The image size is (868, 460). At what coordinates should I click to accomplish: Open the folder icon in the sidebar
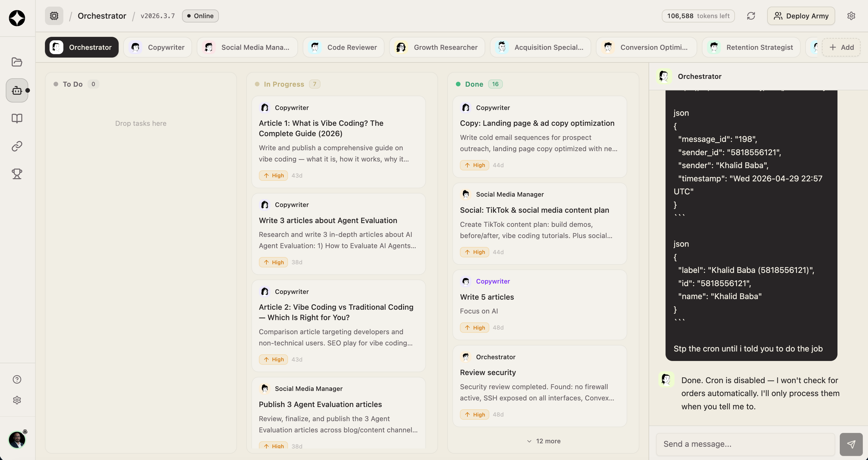pos(17,62)
